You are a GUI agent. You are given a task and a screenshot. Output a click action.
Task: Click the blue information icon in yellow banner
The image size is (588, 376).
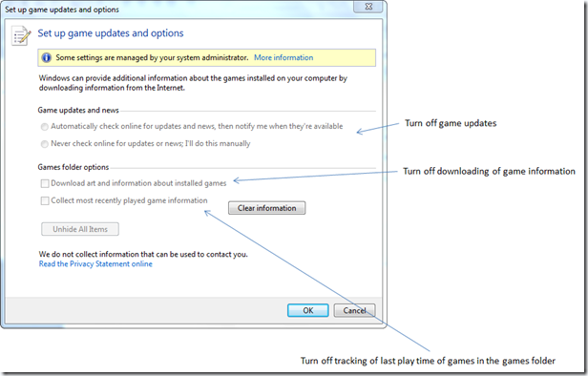point(46,57)
